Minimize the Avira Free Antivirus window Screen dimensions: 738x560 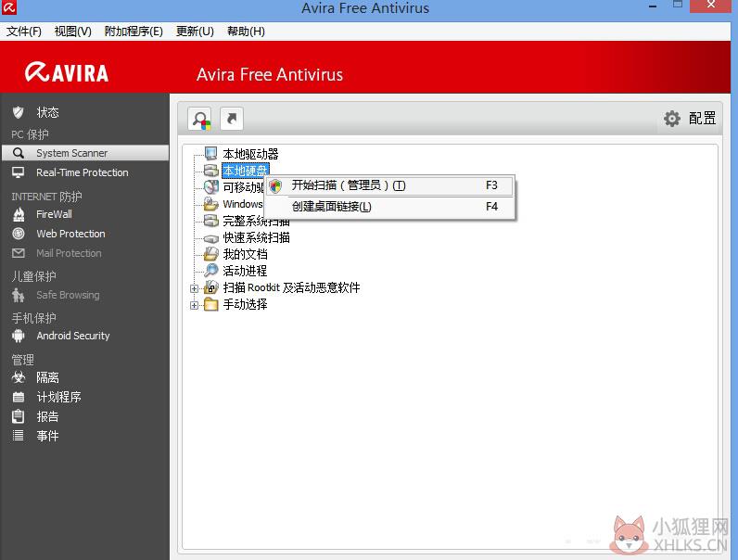point(653,6)
